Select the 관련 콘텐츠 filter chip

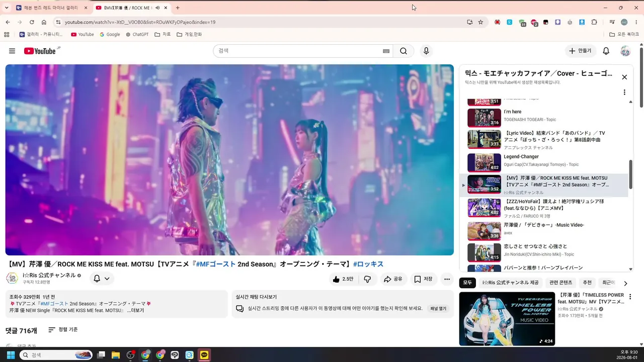tap(561, 283)
